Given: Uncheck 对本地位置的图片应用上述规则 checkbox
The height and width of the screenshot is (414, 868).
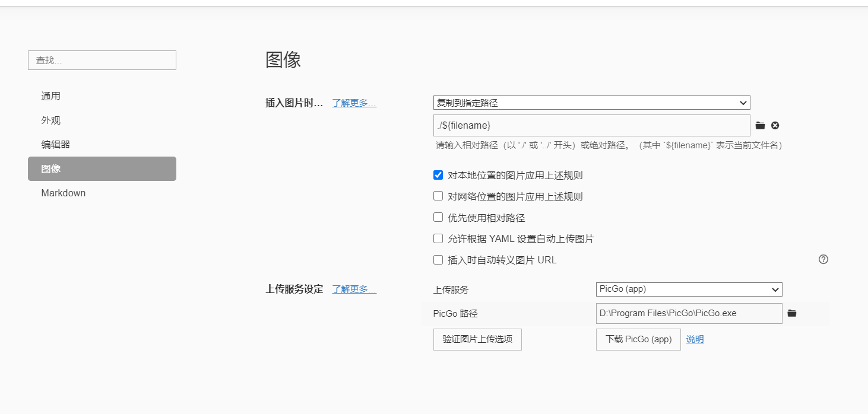Looking at the screenshot, I should pyautogui.click(x=438, y=175).
